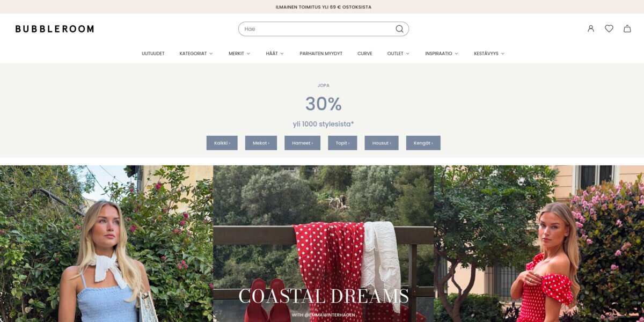Click the Hameet sale button
The width and height of the screenshot is (644, 322).
pyautogui.click(x=302, y=143)
